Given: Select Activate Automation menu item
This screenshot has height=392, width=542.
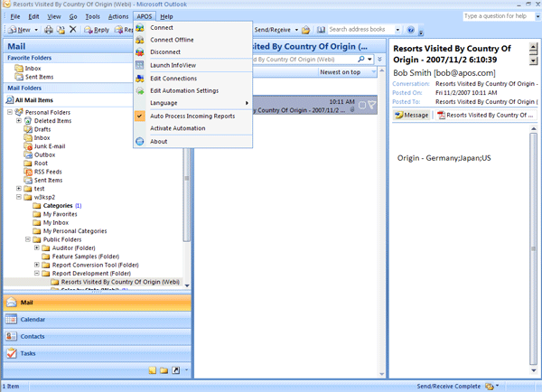Looking at the screenshot, I should coord(193,128).
